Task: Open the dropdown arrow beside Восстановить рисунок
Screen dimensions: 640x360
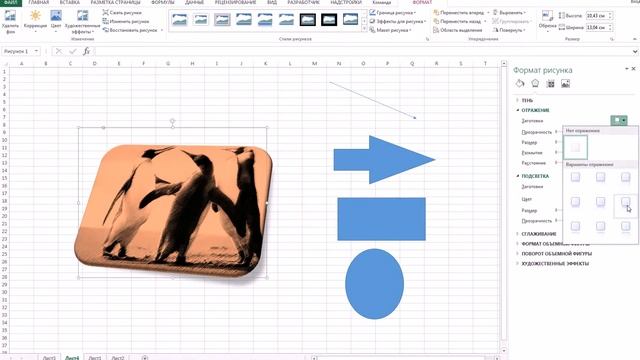Action: pos(162,30)
